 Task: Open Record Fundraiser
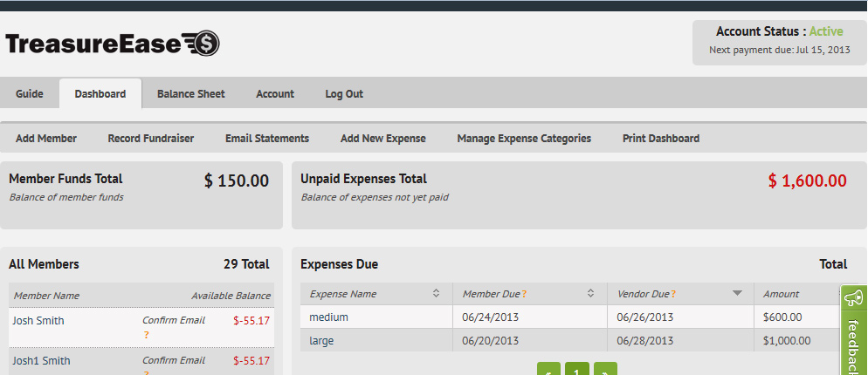[151, 139]
